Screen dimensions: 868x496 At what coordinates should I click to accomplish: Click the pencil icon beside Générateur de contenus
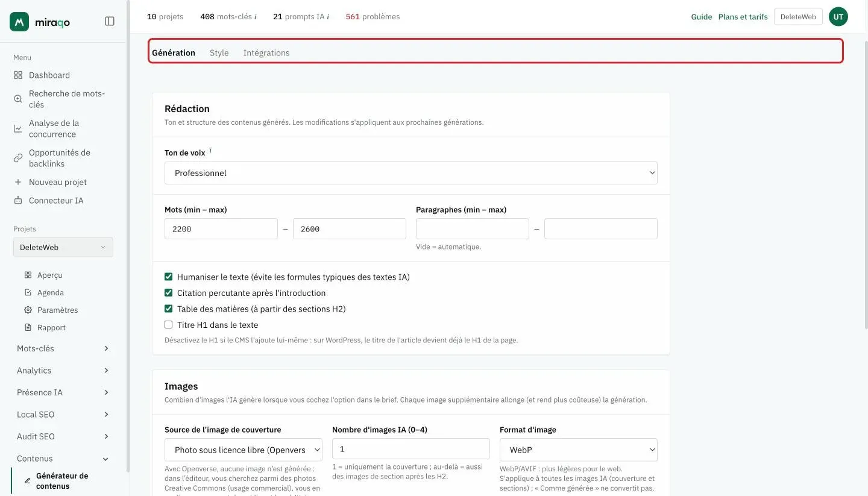27,481
